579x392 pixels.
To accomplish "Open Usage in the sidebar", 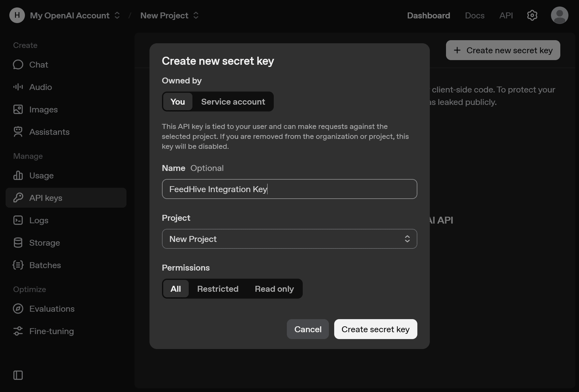I will (x=66, y=175).
